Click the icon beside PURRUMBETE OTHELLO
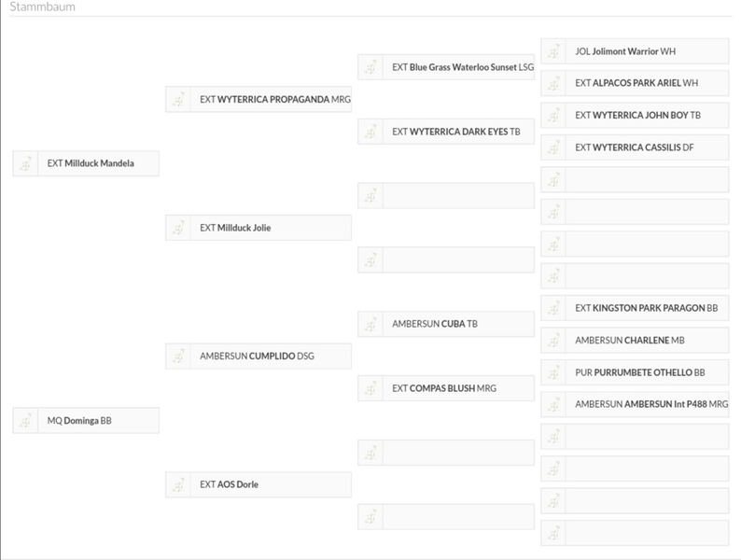Image resolution: width=741 pixels, height=560 pixels. [553, 372]
